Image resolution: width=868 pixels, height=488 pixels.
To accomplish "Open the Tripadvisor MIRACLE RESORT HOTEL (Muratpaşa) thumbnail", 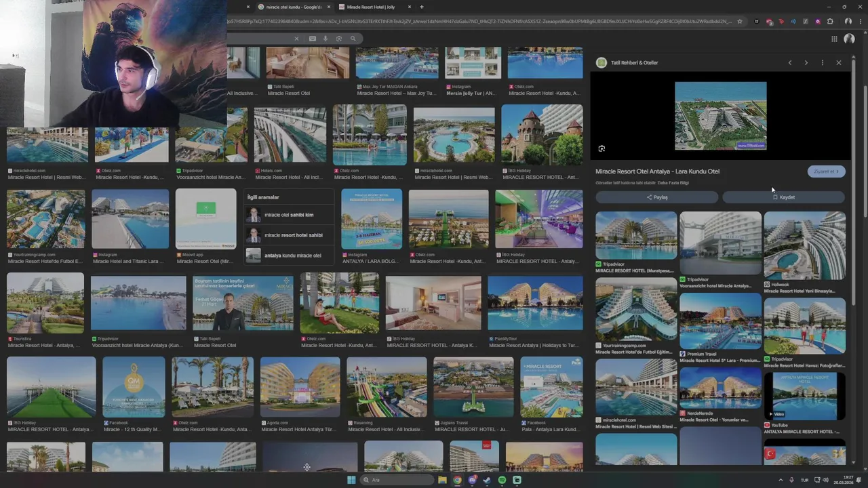I will [x=636, y=235].
